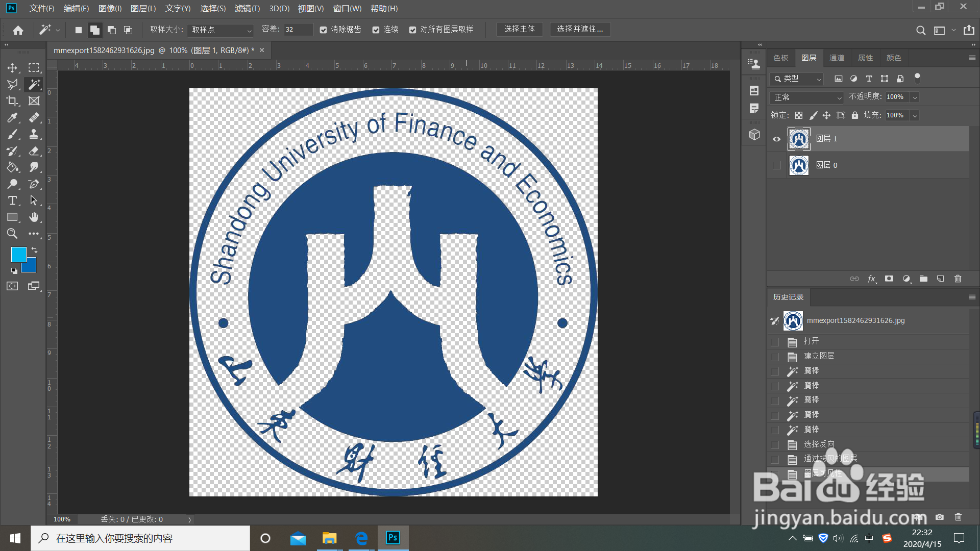Show layer 图层 0 visibility box
Screen dimensions: 980x551
pyautogui.click(x=776, y=165)
